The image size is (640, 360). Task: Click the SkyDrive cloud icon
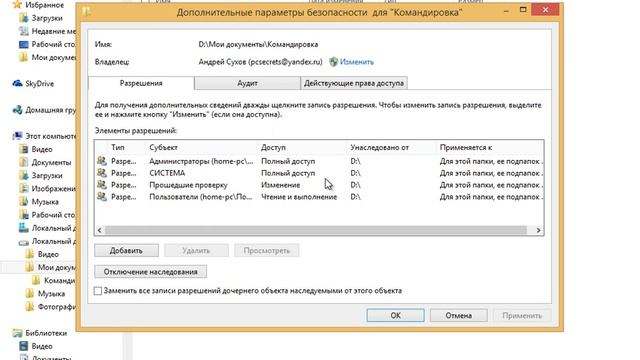point(17,83)
